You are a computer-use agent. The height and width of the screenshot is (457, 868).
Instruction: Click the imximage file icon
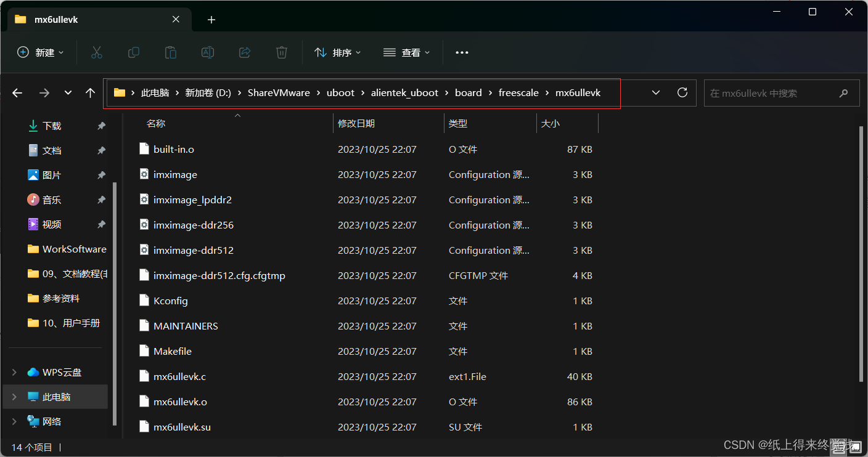[x=144, y=174]
